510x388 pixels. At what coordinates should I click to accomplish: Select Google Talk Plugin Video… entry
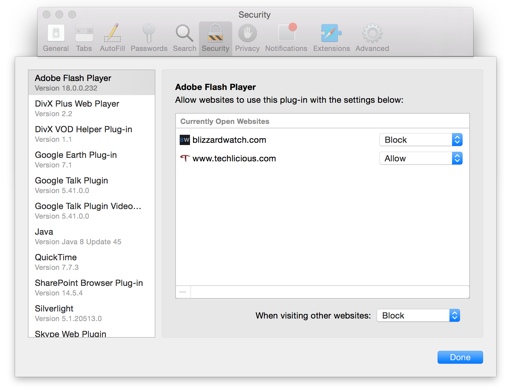tap(92, 211)
